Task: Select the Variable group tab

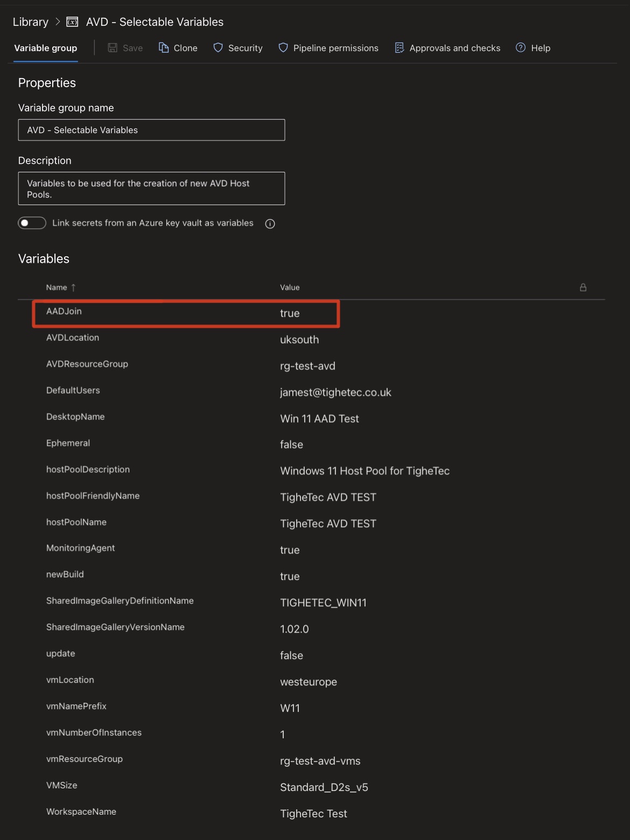Action: coord(46,48)
